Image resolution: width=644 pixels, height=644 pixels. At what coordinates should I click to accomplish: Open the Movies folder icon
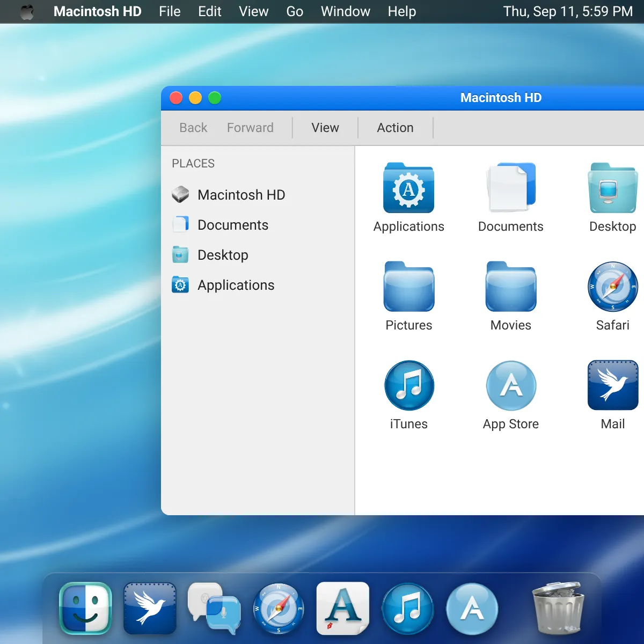[510, 287]
